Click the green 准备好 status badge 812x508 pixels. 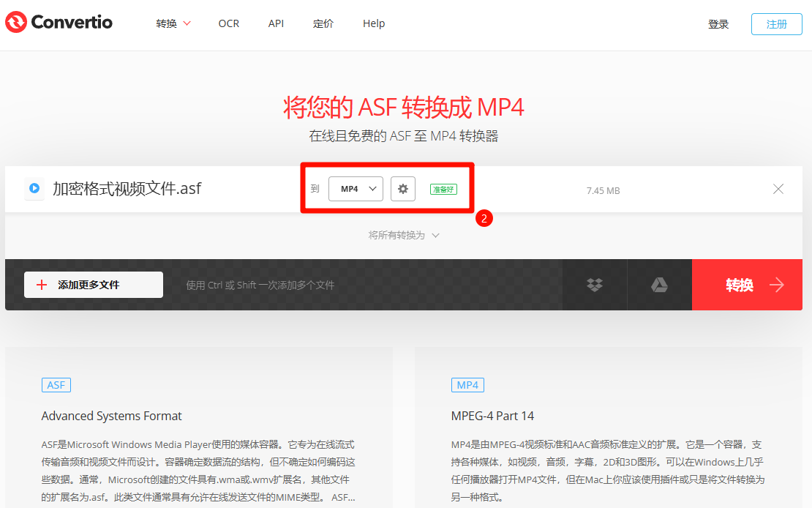[x=443, y=189]
